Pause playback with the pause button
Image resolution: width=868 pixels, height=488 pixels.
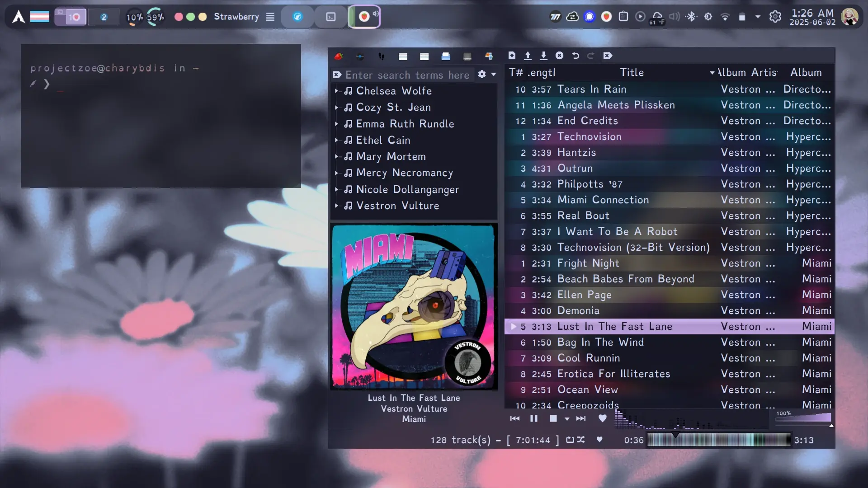(534, 418)
